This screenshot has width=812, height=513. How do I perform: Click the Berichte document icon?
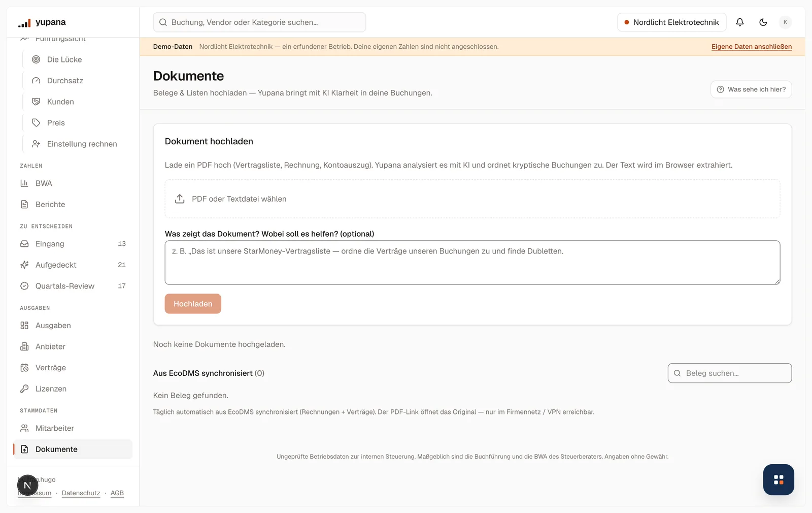24,205
